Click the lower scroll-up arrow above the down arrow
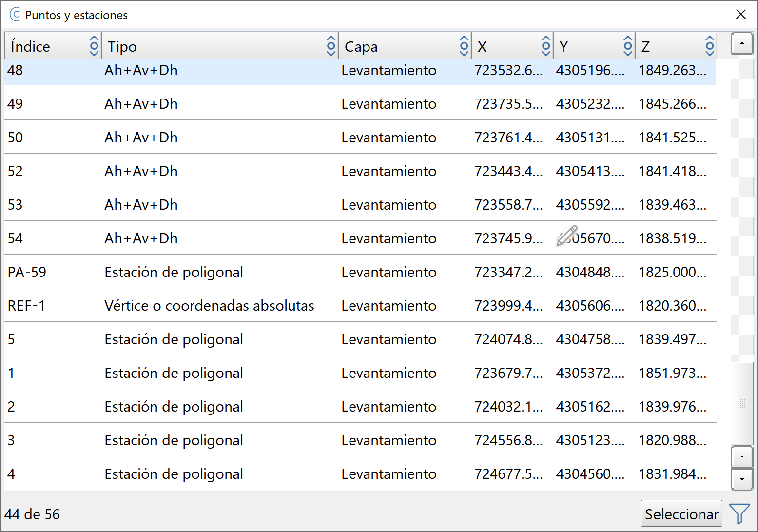Viewport: 758px width, 532px height. [742, 457]
